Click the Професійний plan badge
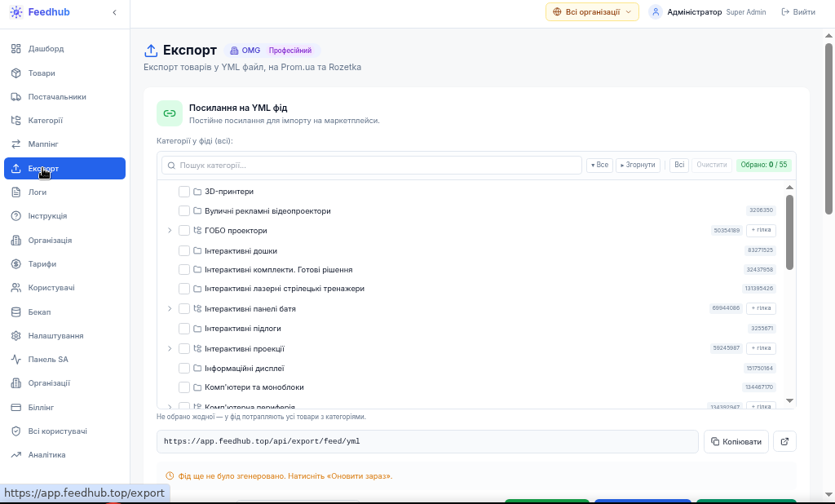Screen dimensions: 835x504 pyautogui.click(x=290, y=51)
